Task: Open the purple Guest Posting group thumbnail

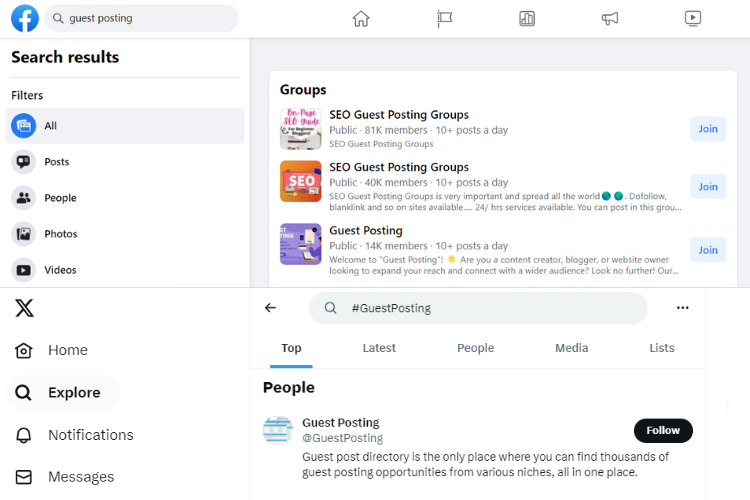Action: point(300,244)
